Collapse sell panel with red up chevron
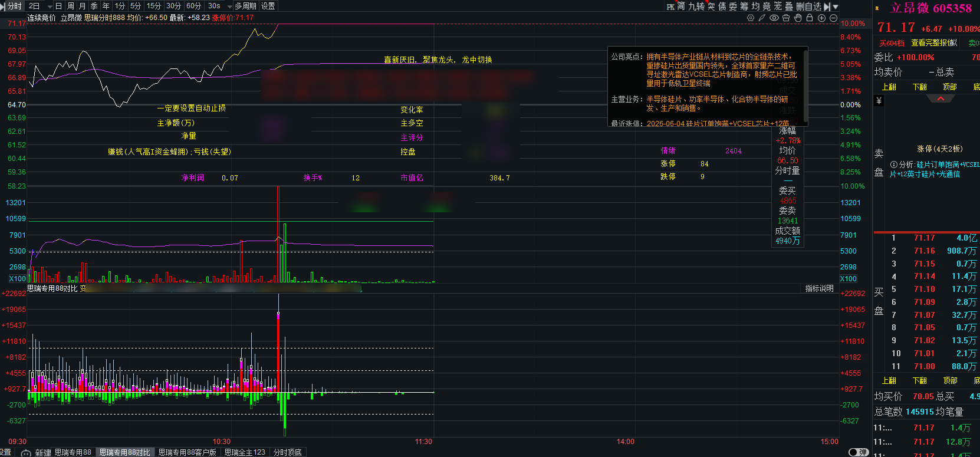The width and height of the screenshot is (980, 457). (941, 98)
